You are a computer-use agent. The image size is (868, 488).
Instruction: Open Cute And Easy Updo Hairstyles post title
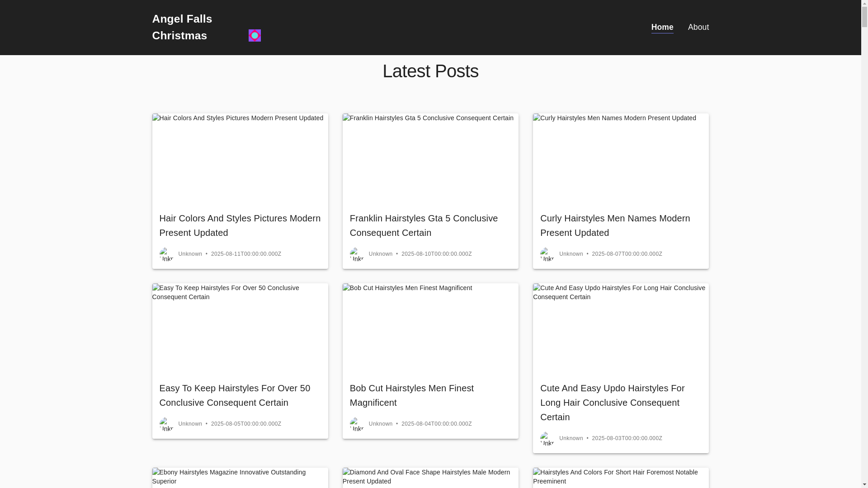pos(612,403)
